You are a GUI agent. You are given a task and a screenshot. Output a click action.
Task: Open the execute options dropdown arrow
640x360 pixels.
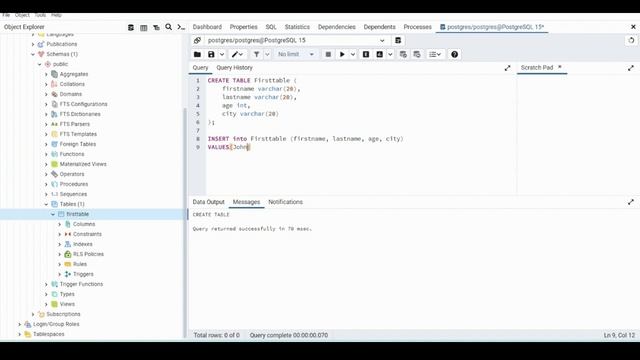click(x=353, y=54)
